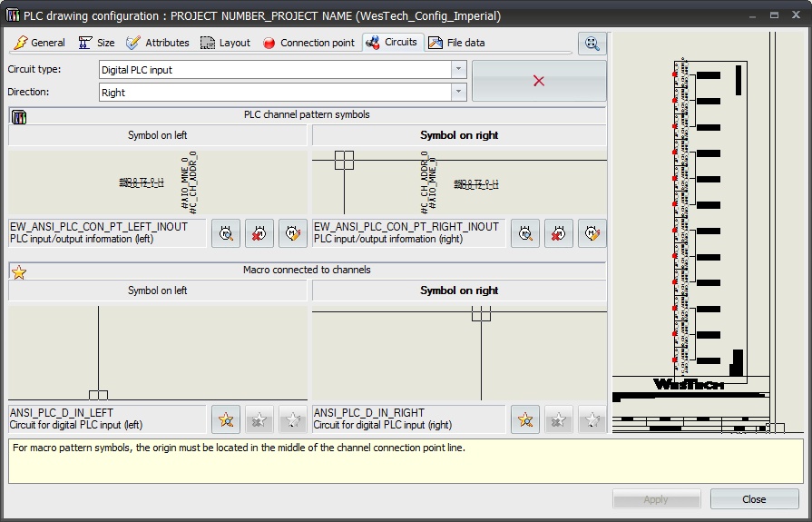Select macro for ANSI_PLC_D_IN_RIGHT
The image size is (812, 522).
point(525,419)
